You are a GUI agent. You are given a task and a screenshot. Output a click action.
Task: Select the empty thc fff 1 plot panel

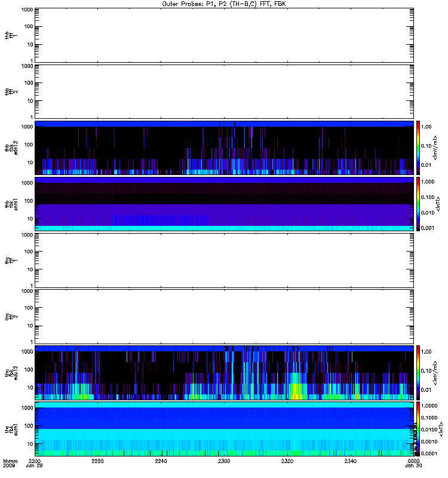(x=224, y=261)
